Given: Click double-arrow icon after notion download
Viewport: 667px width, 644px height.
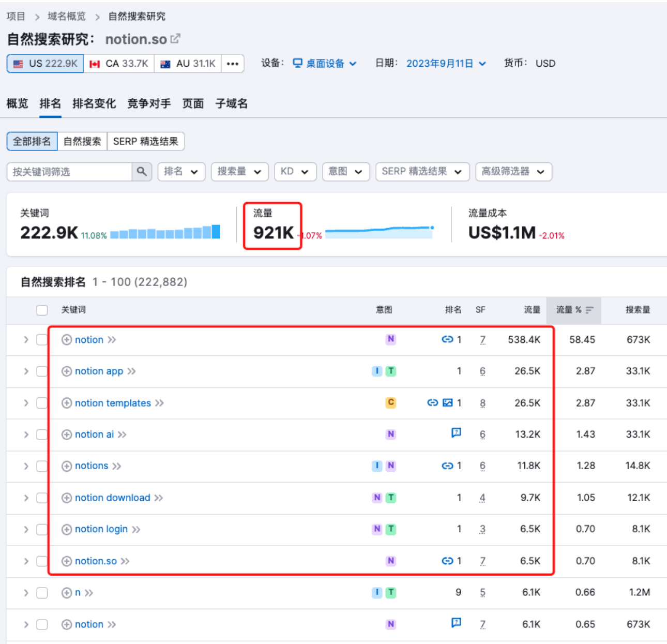Looking at the screenshot, I should coord(158,498).
